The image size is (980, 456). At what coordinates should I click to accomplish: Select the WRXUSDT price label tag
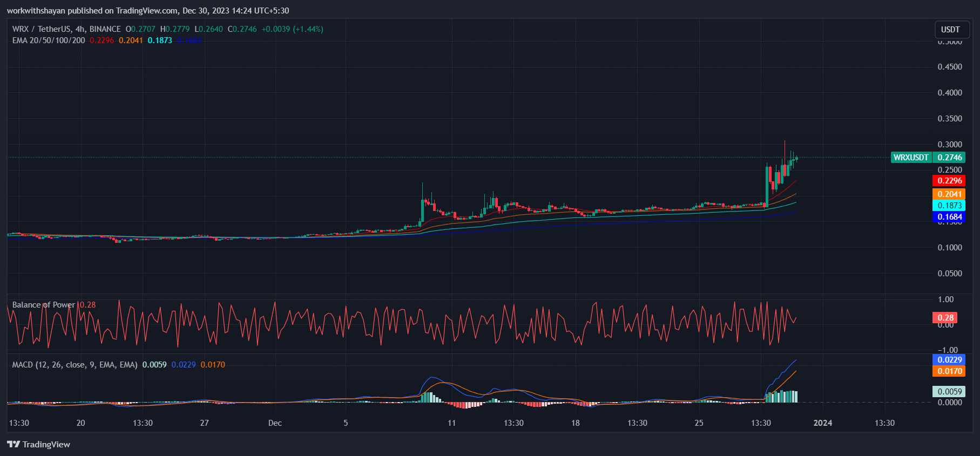[911, 158]
